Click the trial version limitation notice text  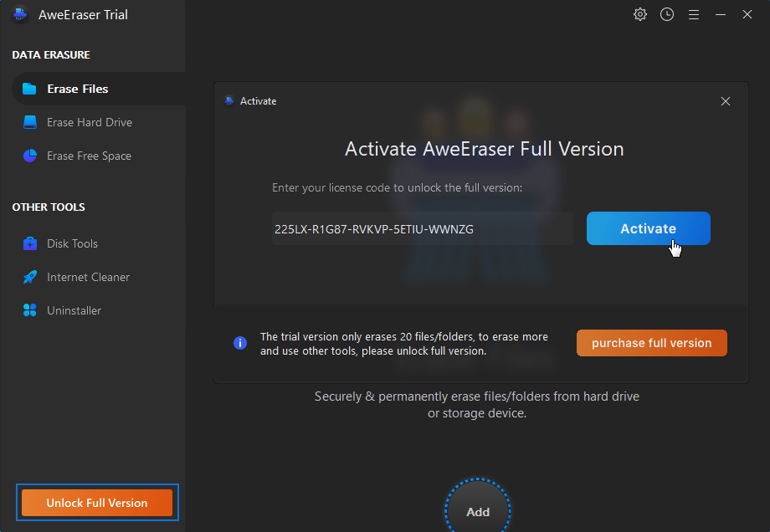[404, 344]
